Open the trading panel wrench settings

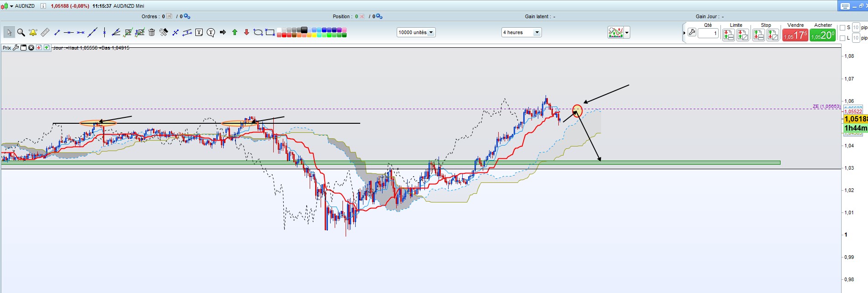click(692, 32)
